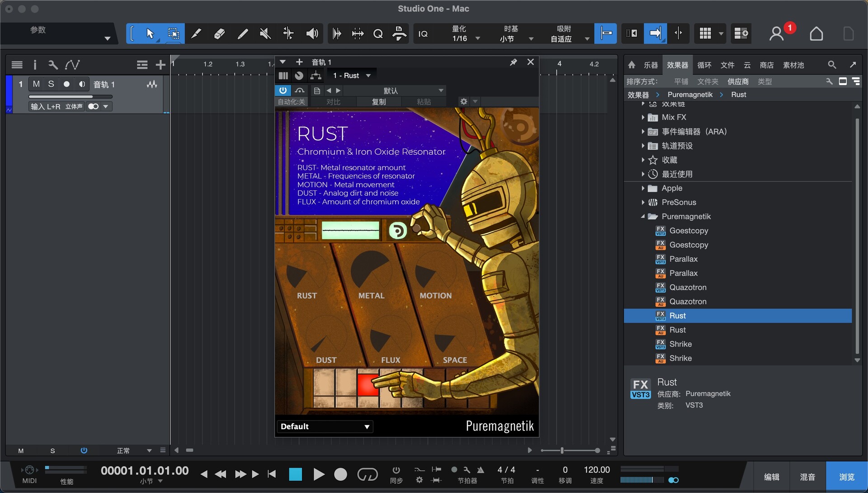Click the METAL knob in Rust

pyautogui.click(x=371, y=270)
